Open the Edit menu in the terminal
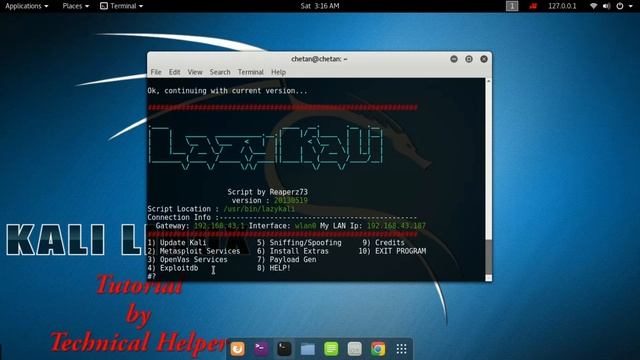This screenshot has width=640, height=360. click(174, 72)
